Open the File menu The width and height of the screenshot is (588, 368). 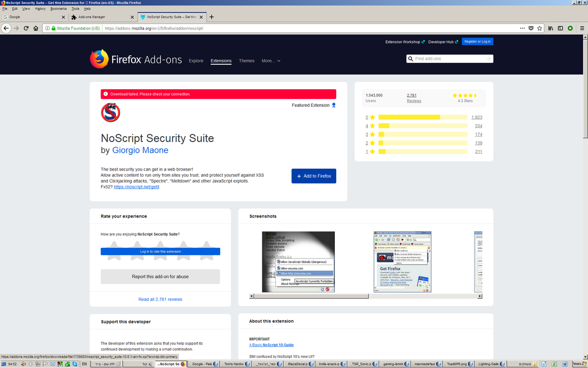[x=5, y=9]
